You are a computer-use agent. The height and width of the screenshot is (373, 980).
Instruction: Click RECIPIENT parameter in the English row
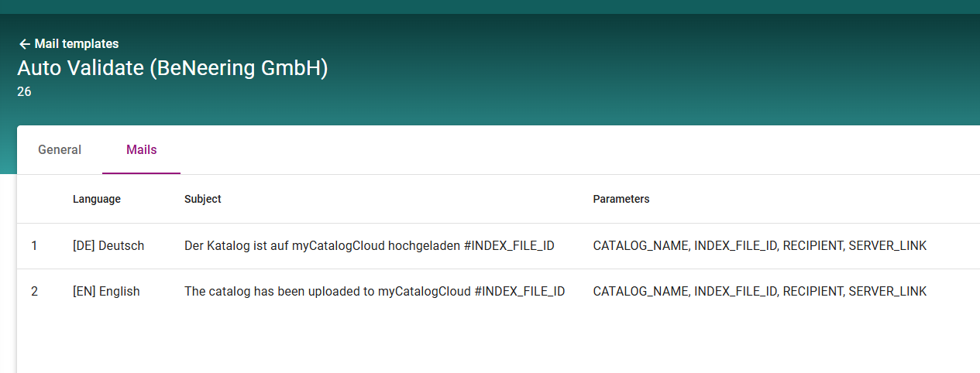(812, 292)
